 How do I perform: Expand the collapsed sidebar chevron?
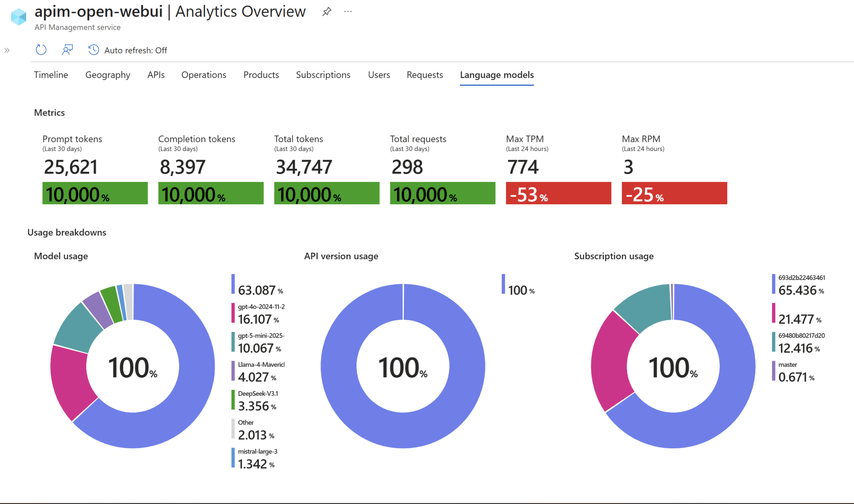tap(7, 50)
